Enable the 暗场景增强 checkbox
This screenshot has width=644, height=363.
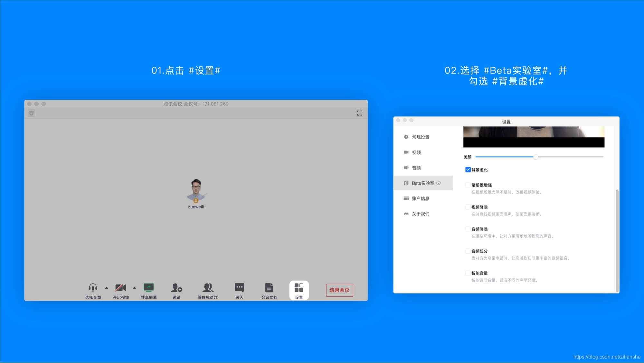[x=468, y=185]
